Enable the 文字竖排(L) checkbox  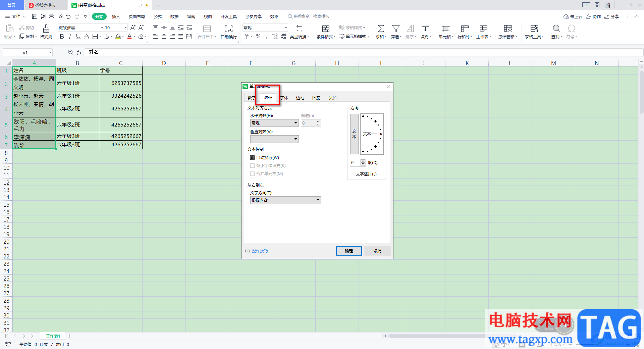pos(352,174)
